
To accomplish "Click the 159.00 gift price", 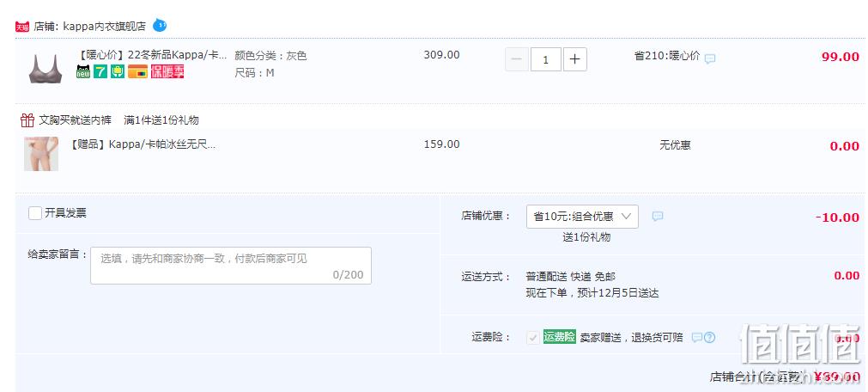I will coord(442,144).
